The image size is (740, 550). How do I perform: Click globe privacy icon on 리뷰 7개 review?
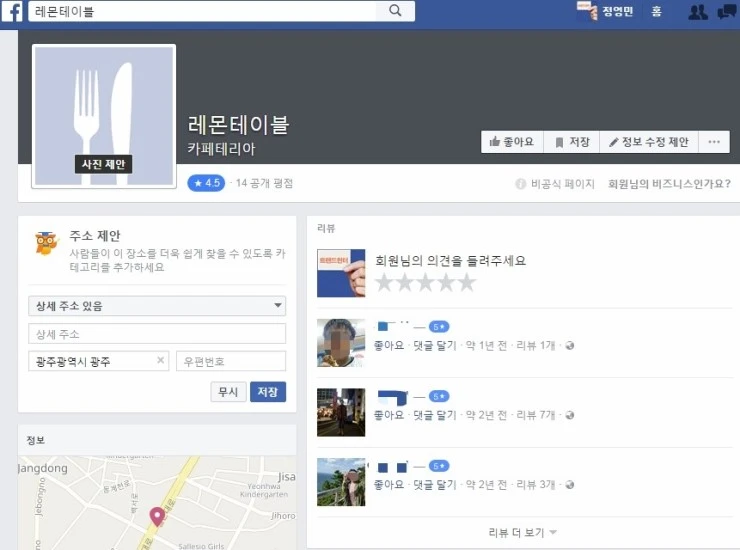coord(570,415)
